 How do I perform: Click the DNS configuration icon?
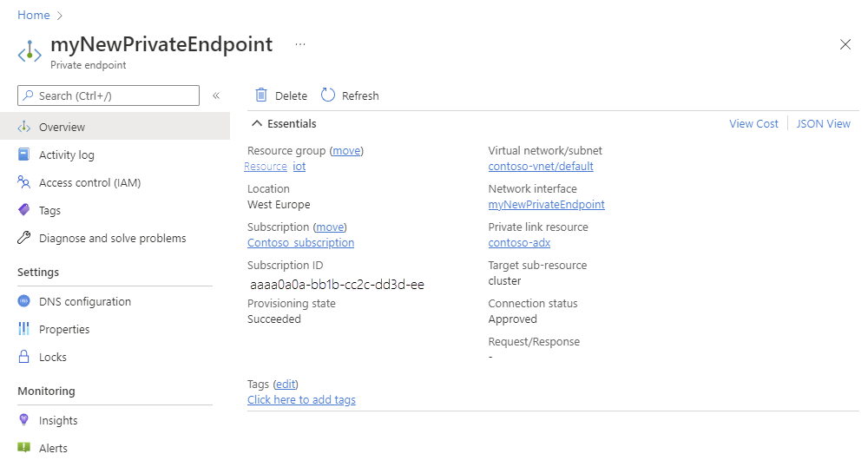23,301
